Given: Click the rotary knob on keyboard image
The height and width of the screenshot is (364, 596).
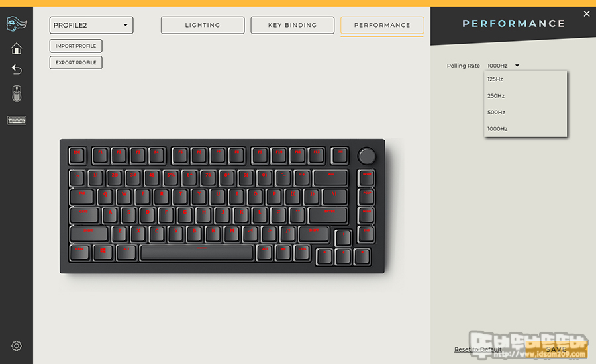Looking at the screenshot, I should (367, 156).
